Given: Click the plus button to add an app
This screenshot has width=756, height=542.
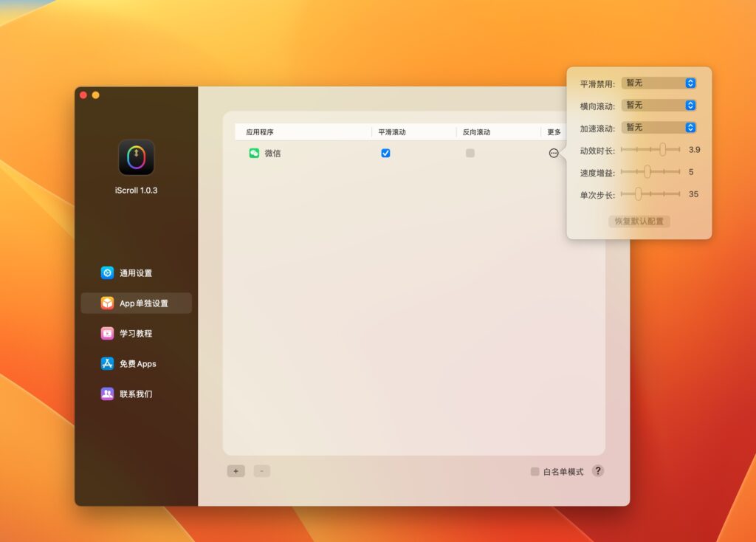Looking at the screenshot, I should coord(236,470).
